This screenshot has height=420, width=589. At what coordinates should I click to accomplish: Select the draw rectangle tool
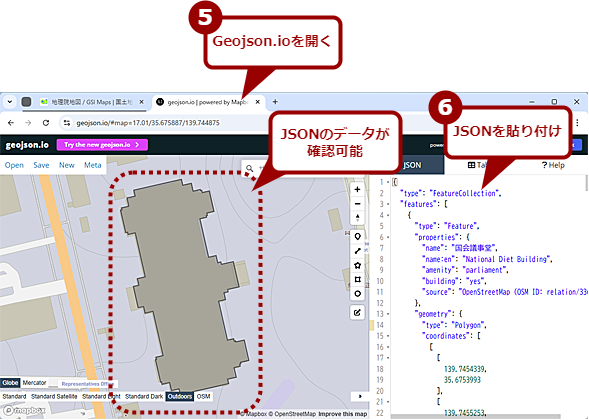[357, 279]
